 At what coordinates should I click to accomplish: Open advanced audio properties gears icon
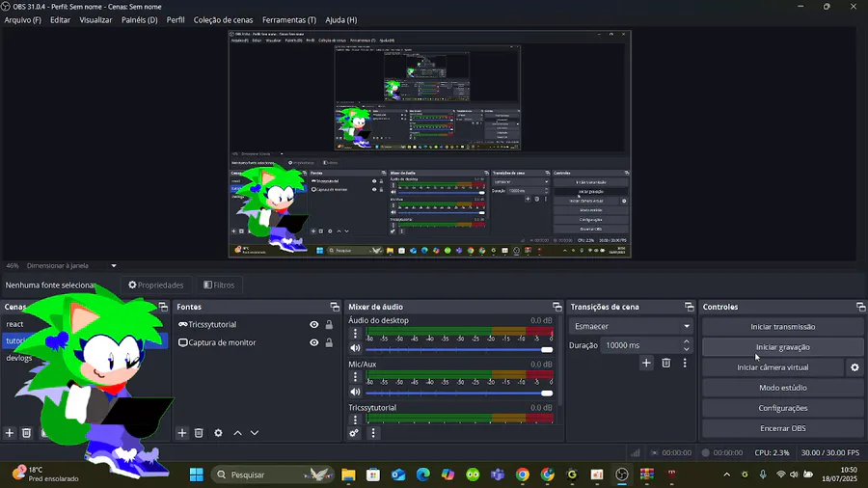354,433
